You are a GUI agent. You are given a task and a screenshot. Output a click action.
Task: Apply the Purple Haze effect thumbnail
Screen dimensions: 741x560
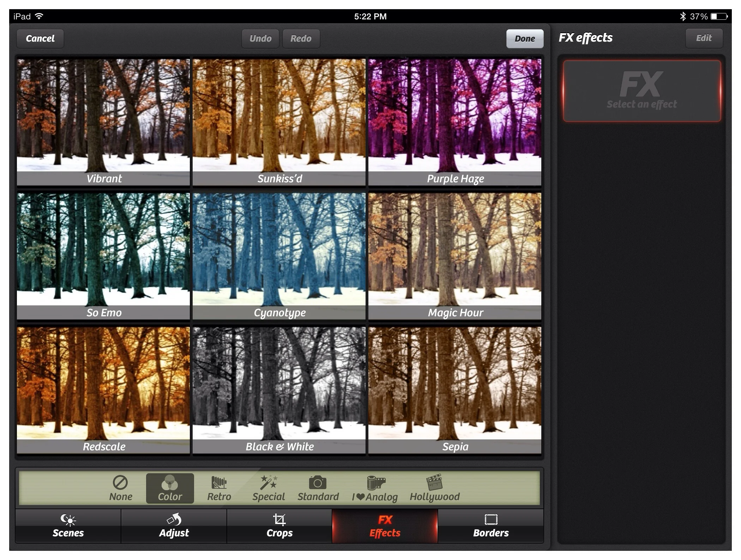(x=455, y=122)
